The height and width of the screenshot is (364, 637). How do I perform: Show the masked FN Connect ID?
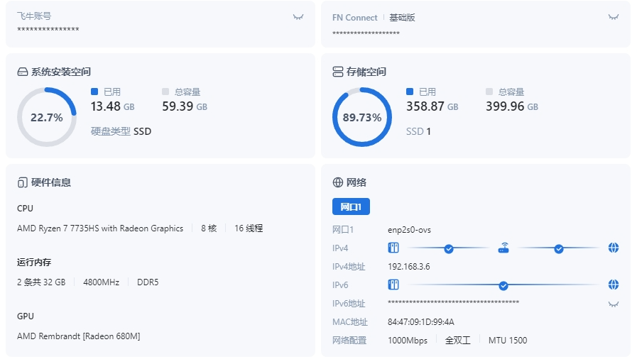point(614,16)
